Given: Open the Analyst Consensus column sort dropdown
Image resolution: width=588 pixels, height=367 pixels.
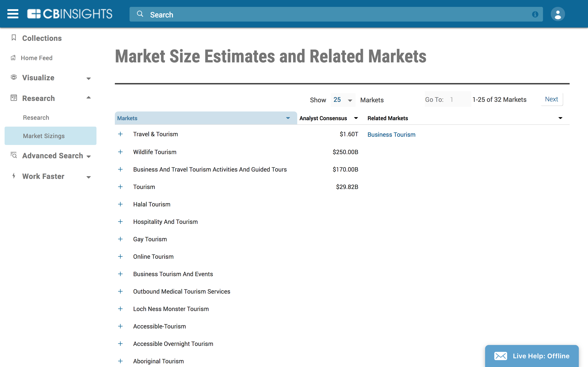Looking at the screenshot, I should [x=356, y=118].
